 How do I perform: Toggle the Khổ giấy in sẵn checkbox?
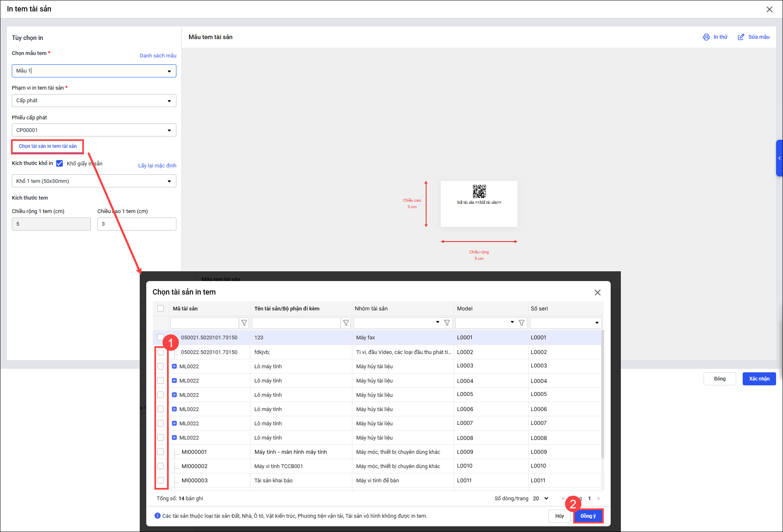(59, 163)
